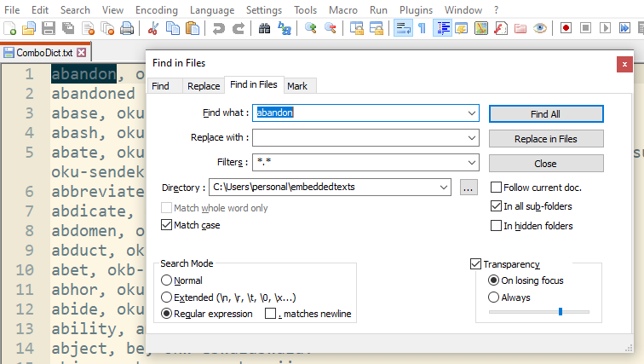The image size is (644, 364).
Task: Click the Function List toolbar icon
Action: pos(501,28)
